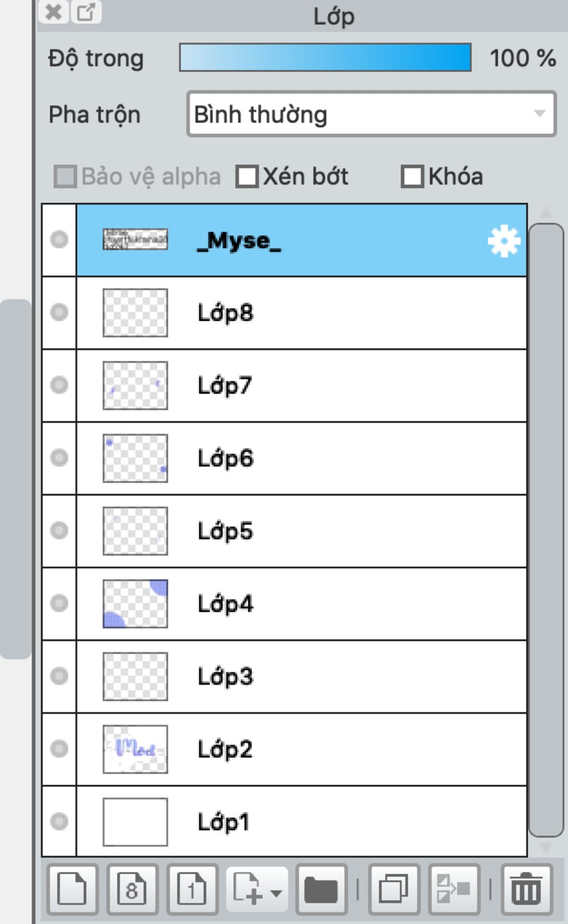Add a new 1-bit layer
This screenshot has width=568, height=924.
coord(192,890)
